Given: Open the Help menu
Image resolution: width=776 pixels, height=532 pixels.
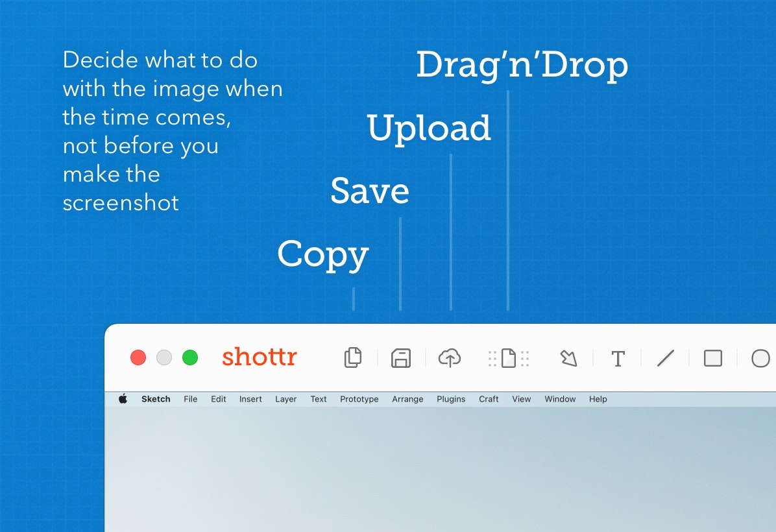Looking at the screenshot, I should (598, 399).
